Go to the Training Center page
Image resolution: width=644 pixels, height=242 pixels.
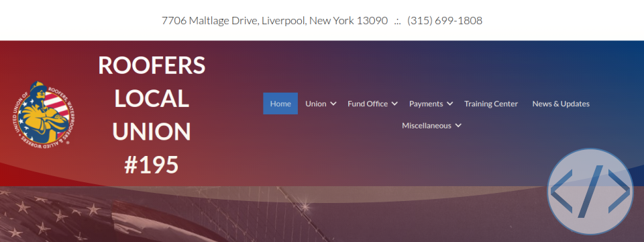pyautogui.click(x=491, y=104)
